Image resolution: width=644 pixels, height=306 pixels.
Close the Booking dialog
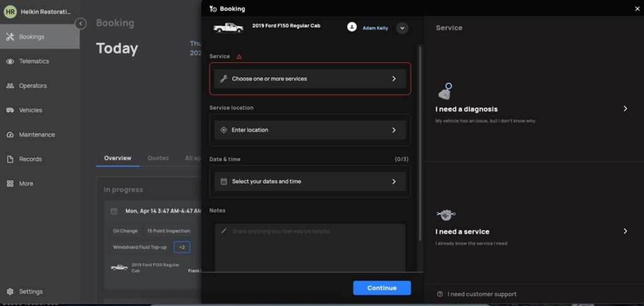point(637,9)
